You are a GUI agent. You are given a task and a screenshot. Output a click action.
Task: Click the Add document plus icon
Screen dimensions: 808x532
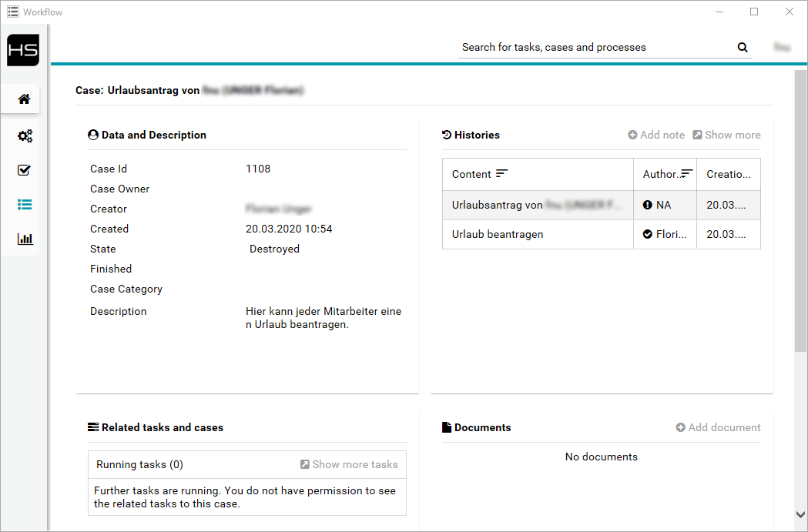(680, 427)
